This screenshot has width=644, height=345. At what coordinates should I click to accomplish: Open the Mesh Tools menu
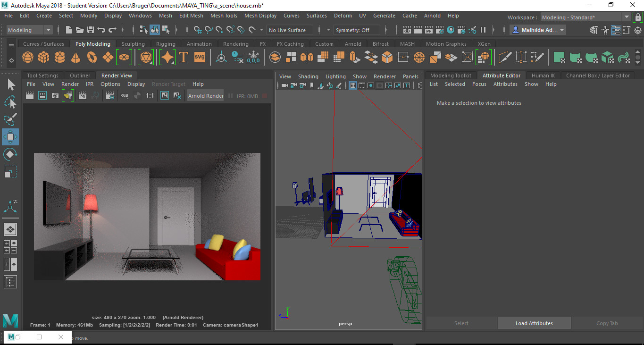click(x=224, y=16)
